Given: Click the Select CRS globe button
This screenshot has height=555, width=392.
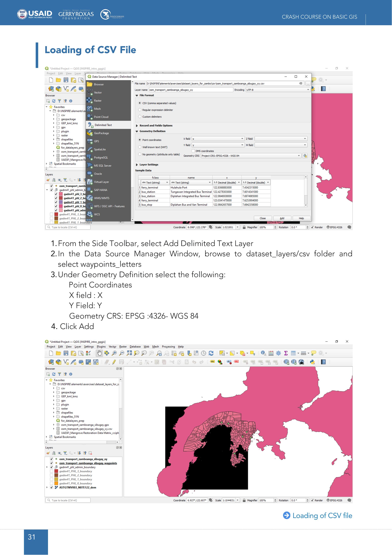Looking at the screenshot, I should pyautogui.click(x=305, y=156).
